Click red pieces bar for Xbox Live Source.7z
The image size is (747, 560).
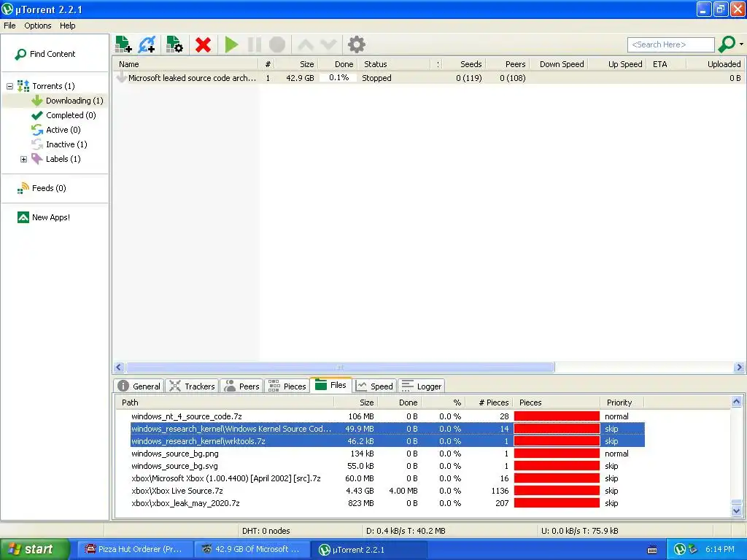(557, 491)
